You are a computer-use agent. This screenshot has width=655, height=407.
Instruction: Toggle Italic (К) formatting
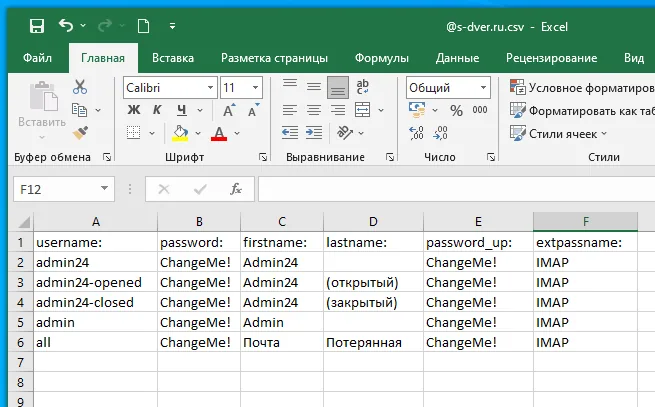pyautogui.click(x=157, y=110)
